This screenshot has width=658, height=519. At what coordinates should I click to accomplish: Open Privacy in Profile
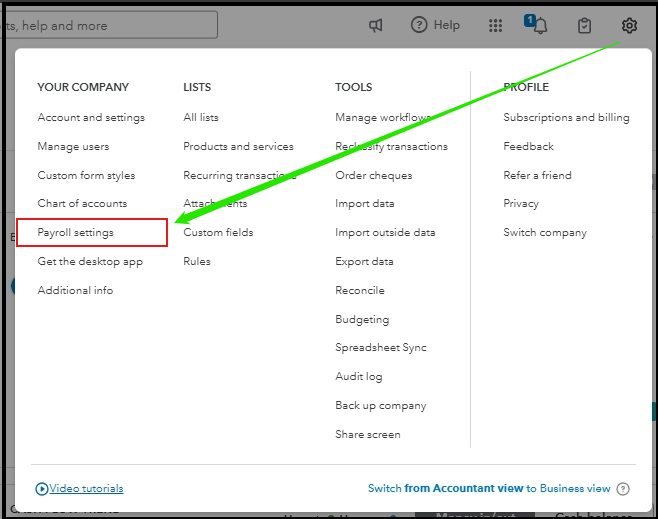[x=521, y=203]
